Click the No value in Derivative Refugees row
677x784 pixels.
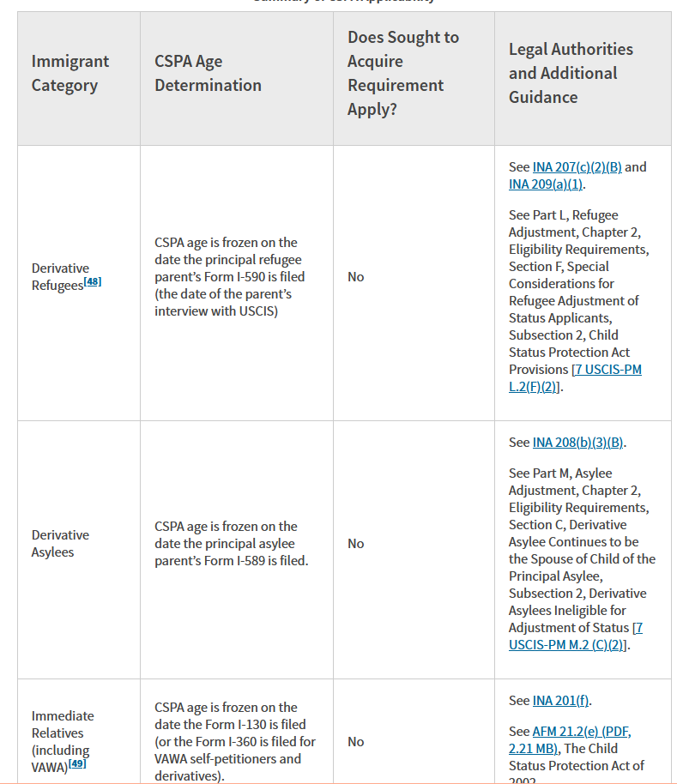click(x=355, y=277)
